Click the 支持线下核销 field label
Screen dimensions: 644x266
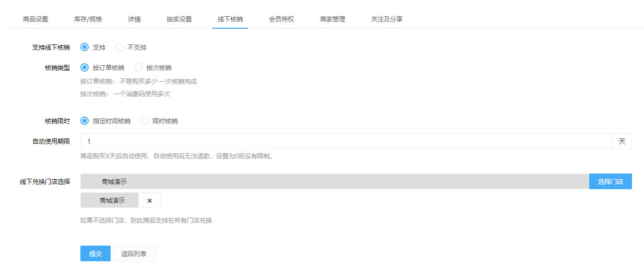tap(51, 48)
